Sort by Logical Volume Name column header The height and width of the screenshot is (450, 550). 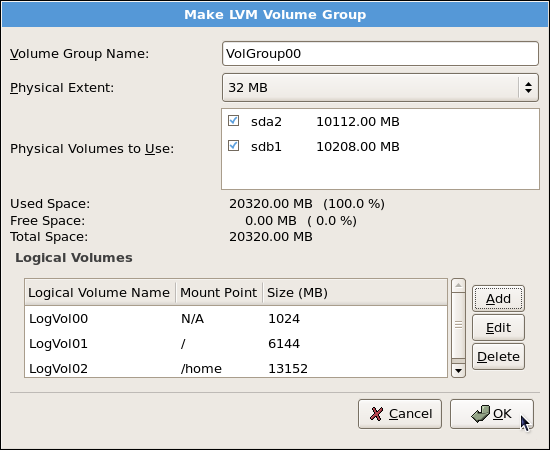(x=100, y=293)
